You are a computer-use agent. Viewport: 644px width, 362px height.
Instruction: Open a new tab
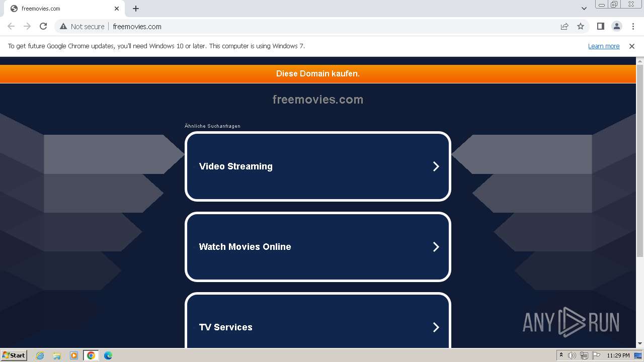[x=136, y=9]
